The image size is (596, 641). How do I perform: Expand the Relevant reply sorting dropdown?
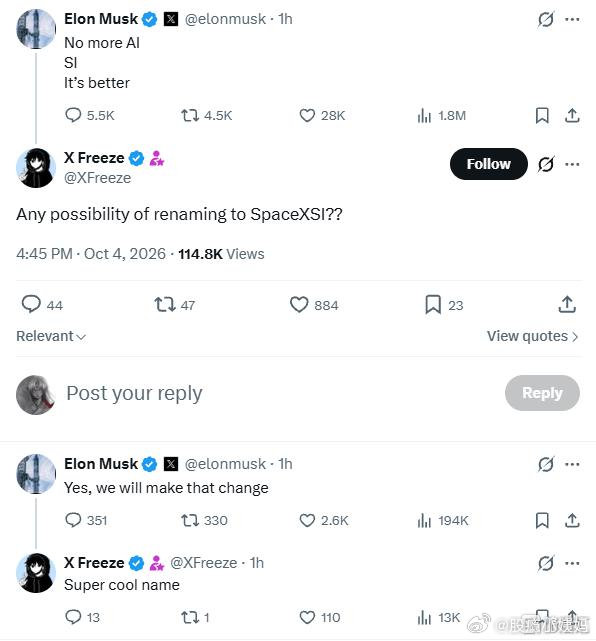[51, 336]
